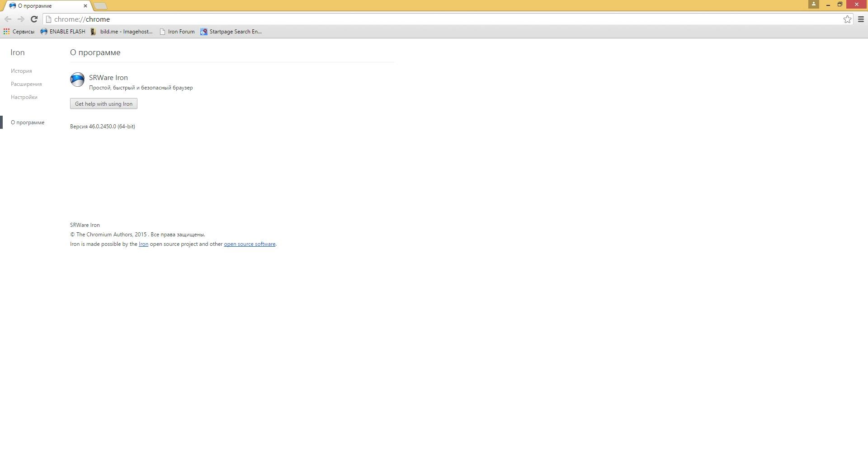868x470 pixels.
Task: Open the Iron Forum bookmark
Action: click(x=177, y=32)
